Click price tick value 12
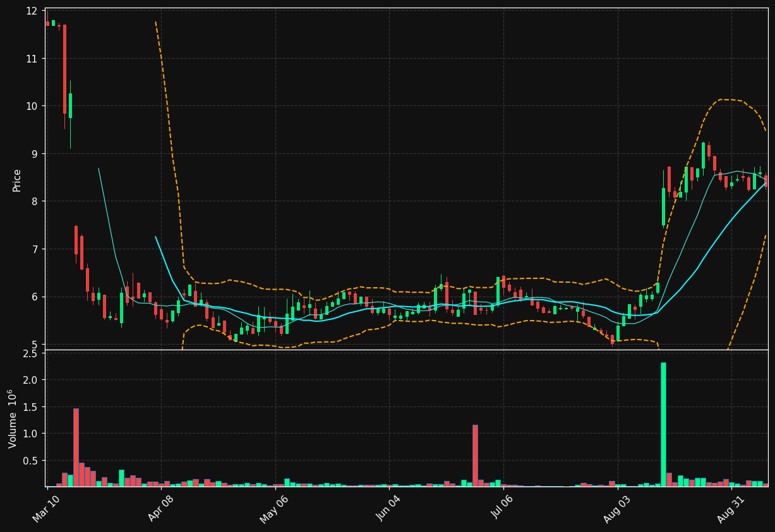The height and width of the screenshot is (532, 775). (32, 11)
